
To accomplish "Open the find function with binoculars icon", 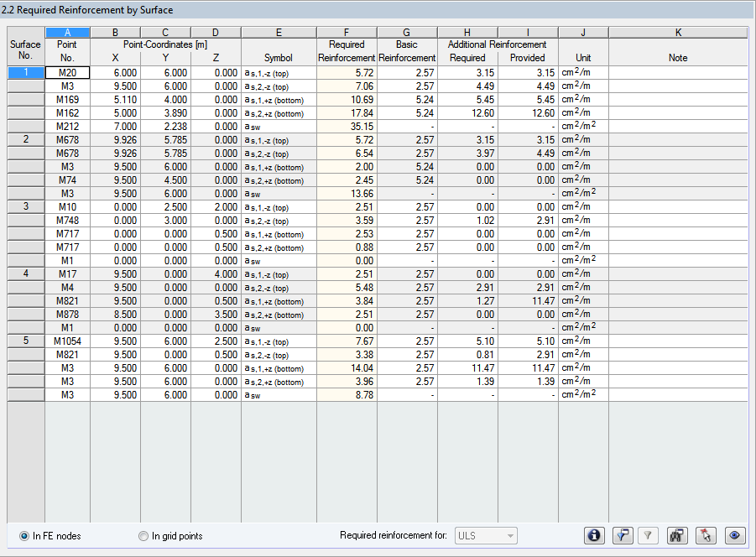I will 678,535.
